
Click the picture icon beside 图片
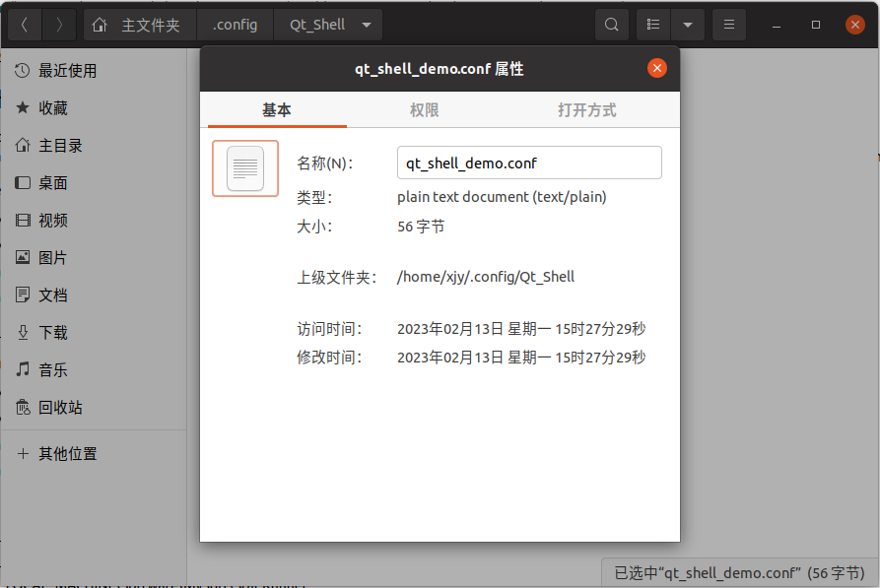click(23, 257)
